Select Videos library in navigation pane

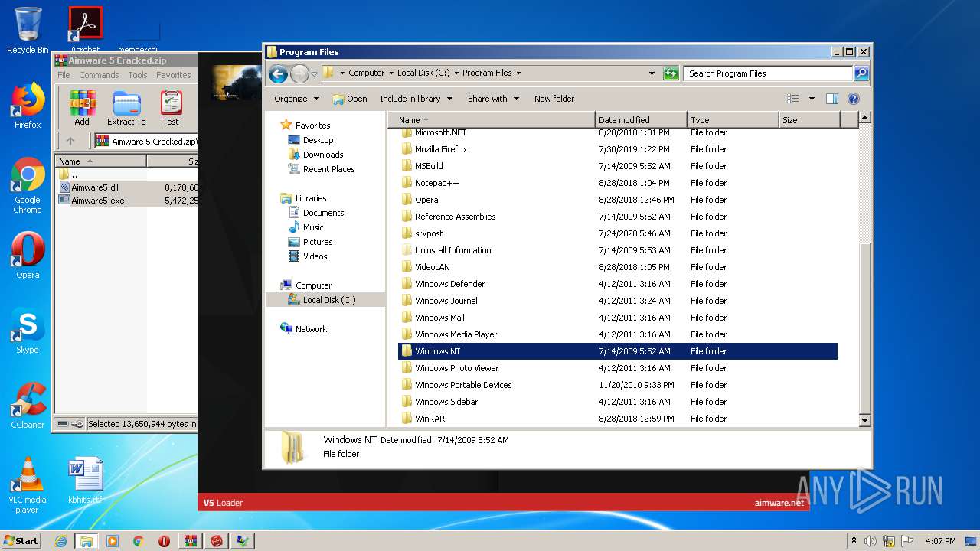coord(308,256)
